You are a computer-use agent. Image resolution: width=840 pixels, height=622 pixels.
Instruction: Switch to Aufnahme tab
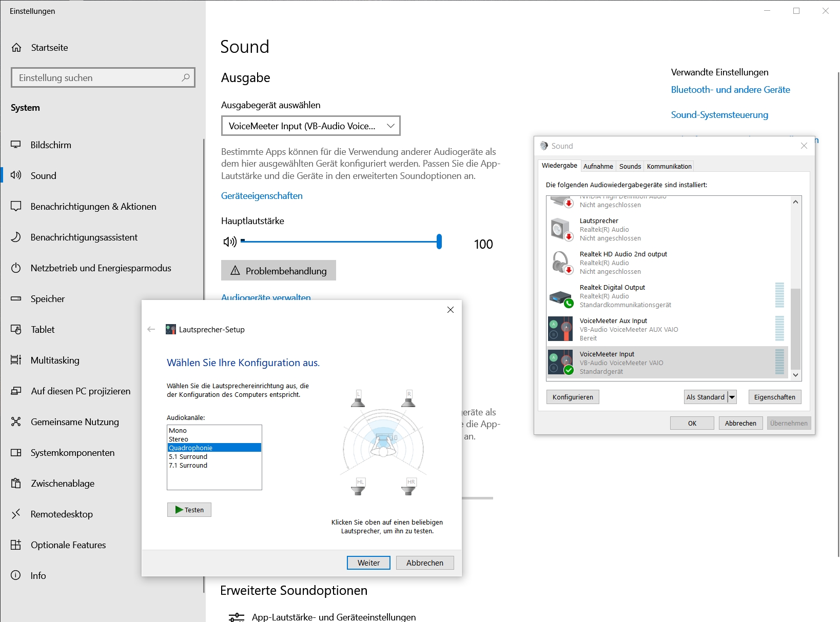[598, 166]
